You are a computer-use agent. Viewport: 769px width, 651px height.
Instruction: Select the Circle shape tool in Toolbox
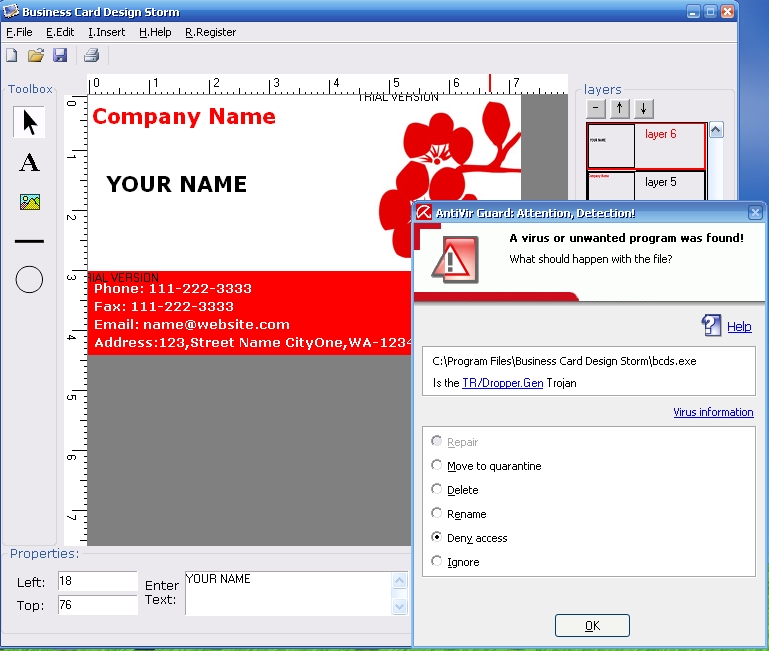click(x=29, y=280)
